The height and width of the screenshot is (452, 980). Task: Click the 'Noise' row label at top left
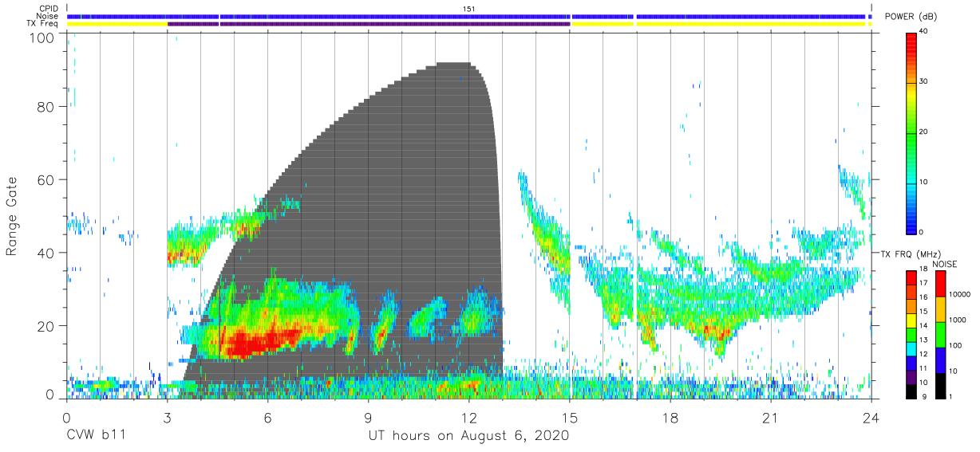[49, 16]
